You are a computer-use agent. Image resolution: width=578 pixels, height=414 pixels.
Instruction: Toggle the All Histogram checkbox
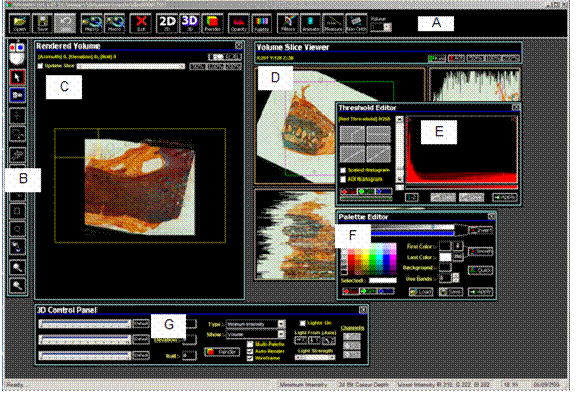coord(343,180)
